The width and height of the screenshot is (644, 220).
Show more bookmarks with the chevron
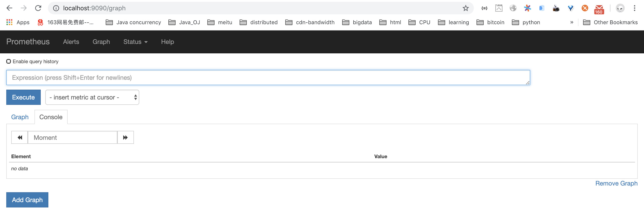[x=572, y=22]
